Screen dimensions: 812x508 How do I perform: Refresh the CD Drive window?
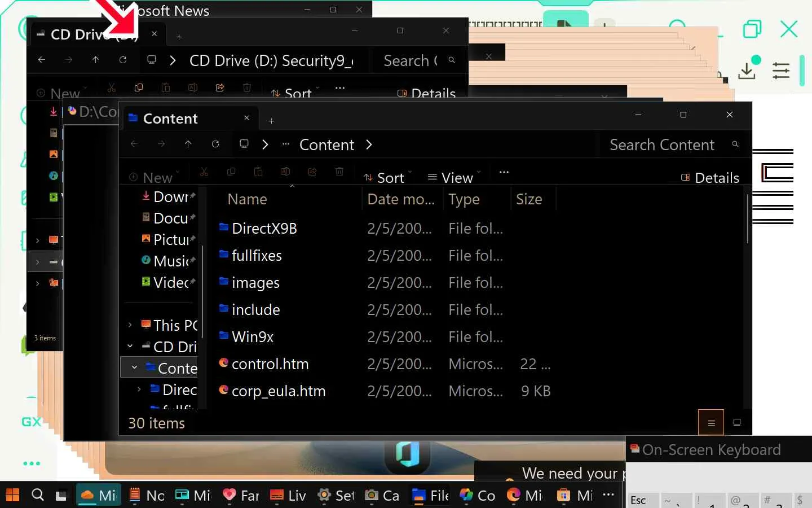[x=123, y=59]
